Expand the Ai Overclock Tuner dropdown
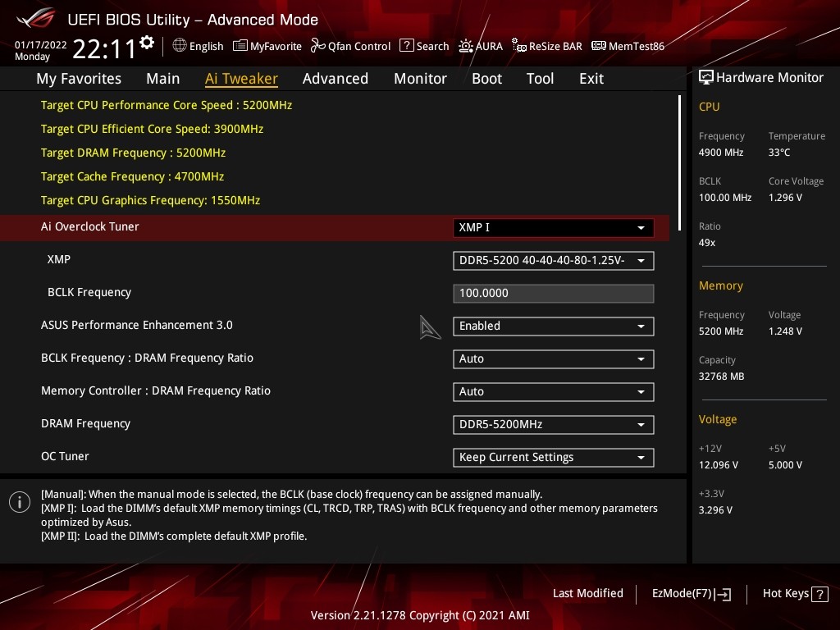The width and height of the screenshot is (840, 630). tap(553, 228)
